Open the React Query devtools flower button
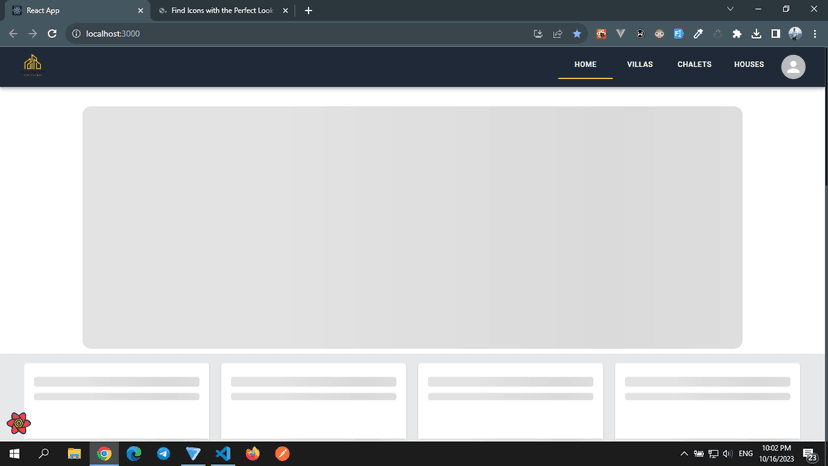This screenshot has width=828, height=466. [18, 423]
